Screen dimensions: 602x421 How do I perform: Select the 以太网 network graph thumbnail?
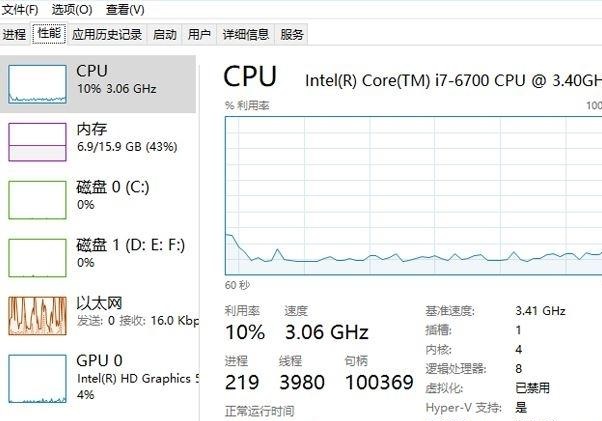(37, 315)
